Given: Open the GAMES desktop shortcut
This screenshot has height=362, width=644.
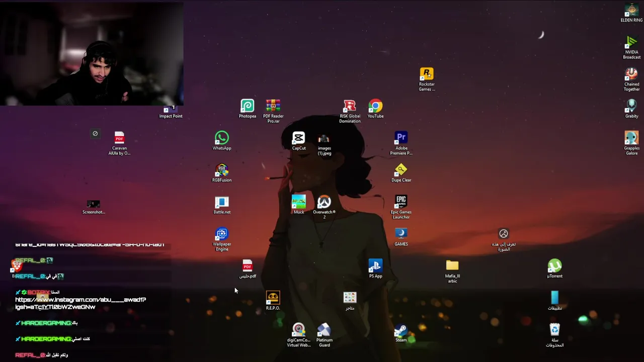Looking at the screenshot, I should [401, 237].
